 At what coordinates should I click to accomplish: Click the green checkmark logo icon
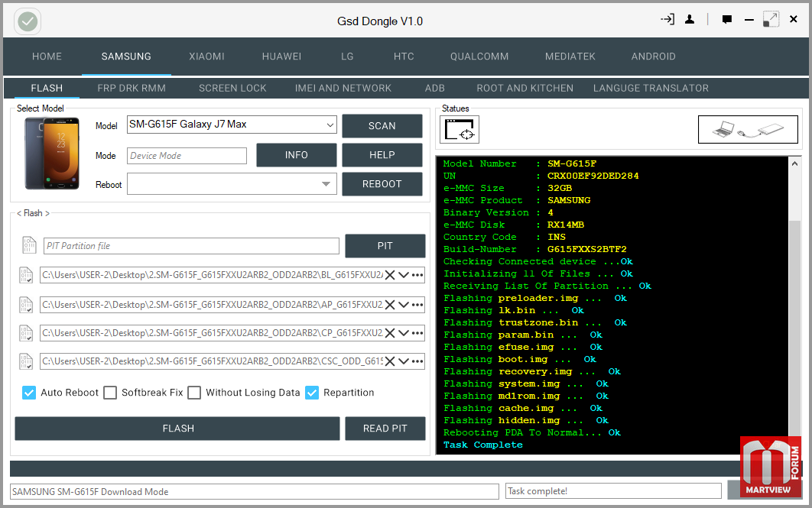28,21
